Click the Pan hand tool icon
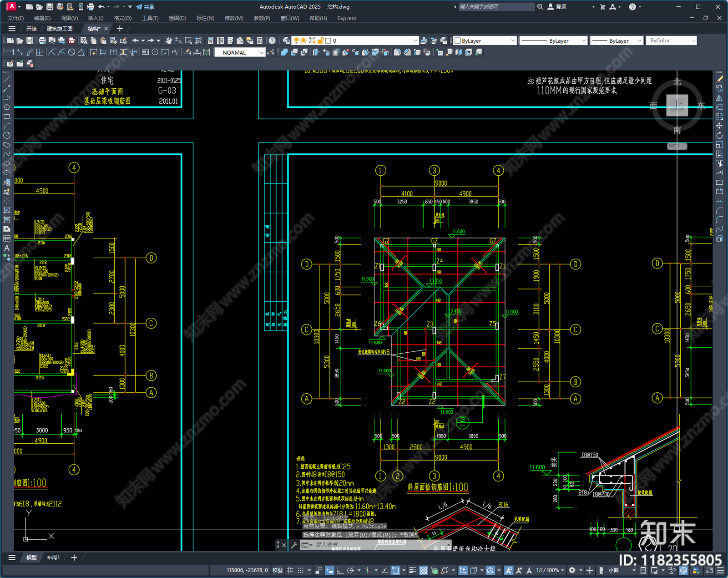This screenshot has width=728, height=578. (x=169, y=41)
